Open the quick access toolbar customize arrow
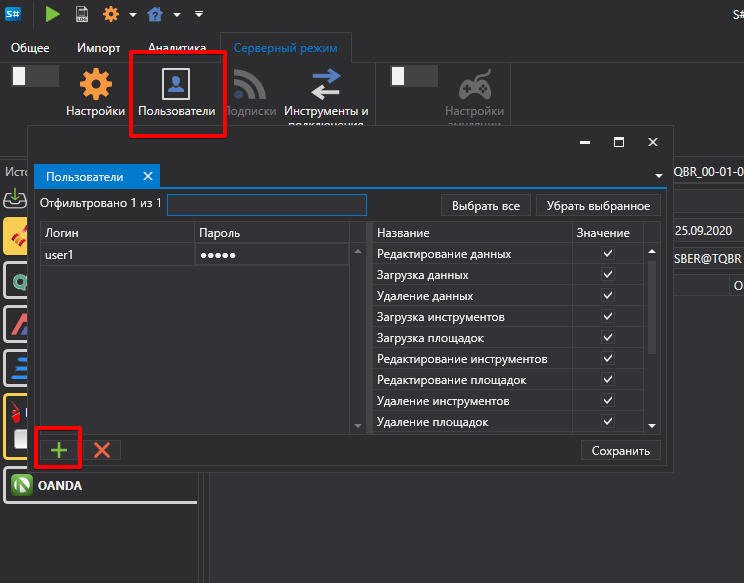This screenshot has width=744, height=583. click(x=199, y=14)
